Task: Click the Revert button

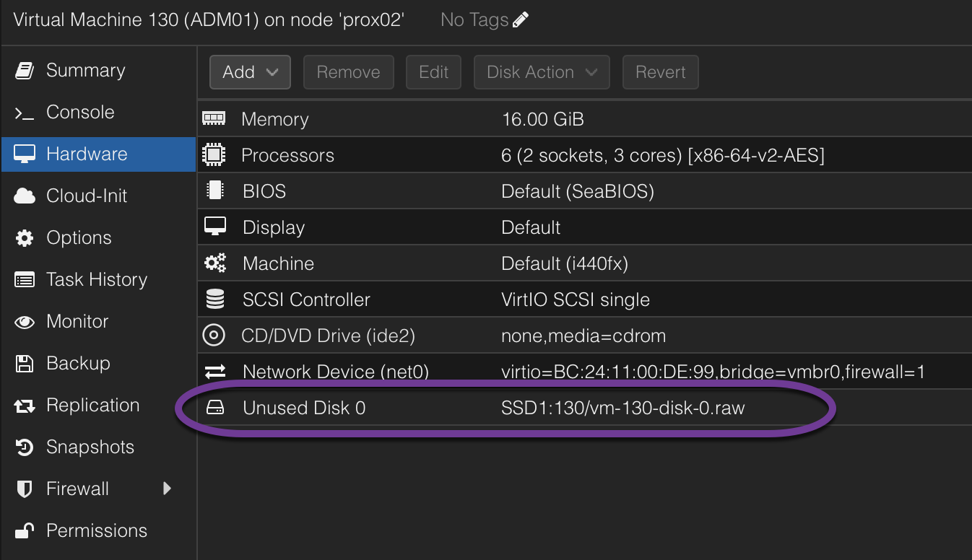Action: coord(659,71)
